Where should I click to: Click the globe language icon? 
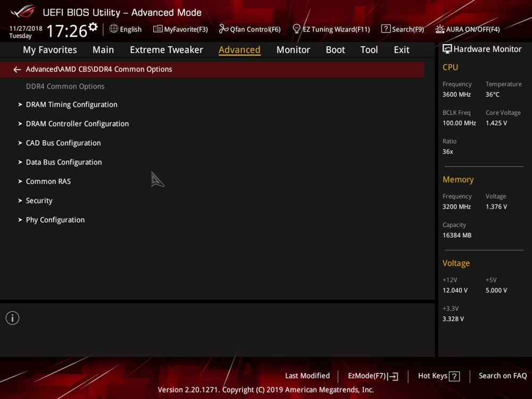pyautogui.click(x=114, y=29)
